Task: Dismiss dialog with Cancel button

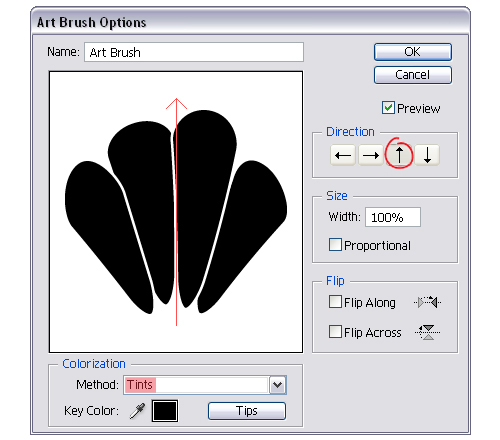Action: click(x=413, y=75)
